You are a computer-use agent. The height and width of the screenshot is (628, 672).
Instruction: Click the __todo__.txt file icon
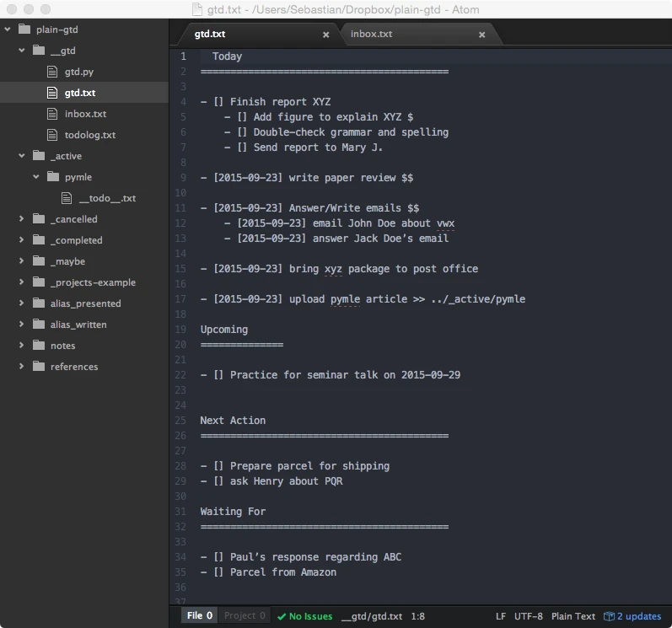67,198
